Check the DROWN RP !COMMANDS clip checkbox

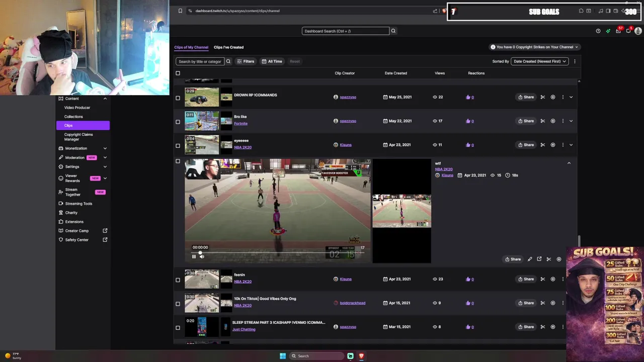(x=178, y=98)
